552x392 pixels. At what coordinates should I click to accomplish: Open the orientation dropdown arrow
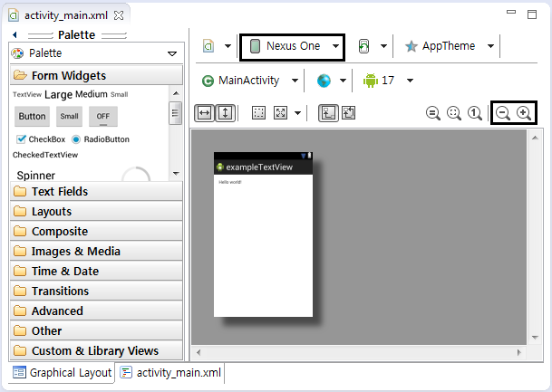point(383,46)
